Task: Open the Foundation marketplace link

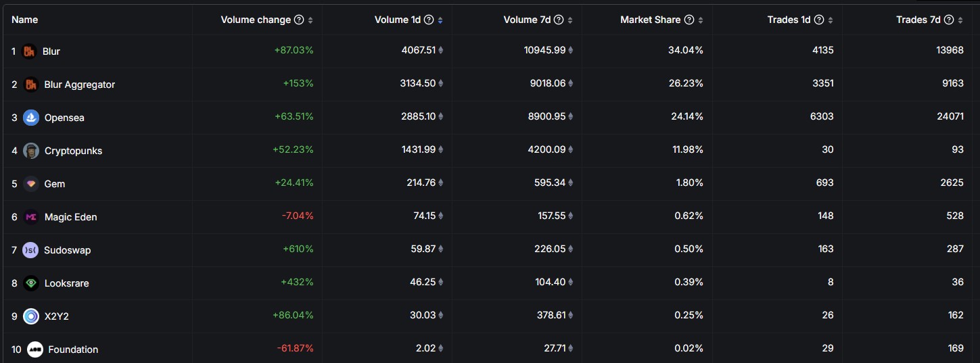Action: (x=73, y=349)
